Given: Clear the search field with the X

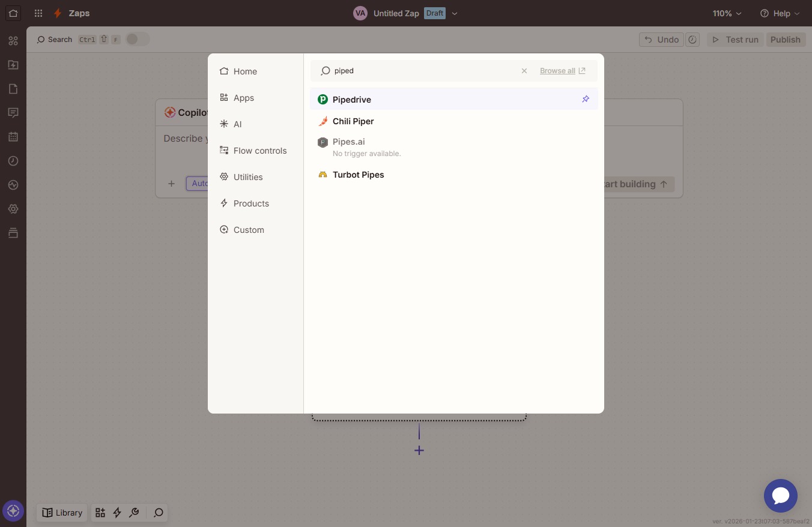Looking at the screenshot, I should coord(524,71).
